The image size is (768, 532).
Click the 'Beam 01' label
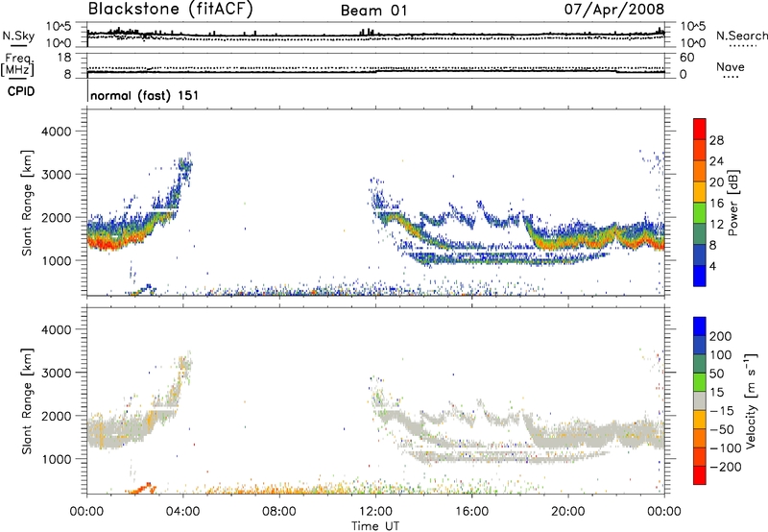373,11
